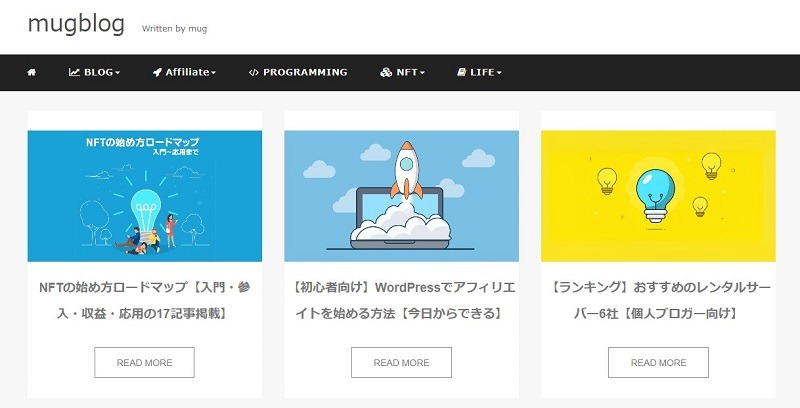The width and height of the screenshot is (800, 408).
Task: Click the book icon beside LIFE
Action: [x=462, y=73]
